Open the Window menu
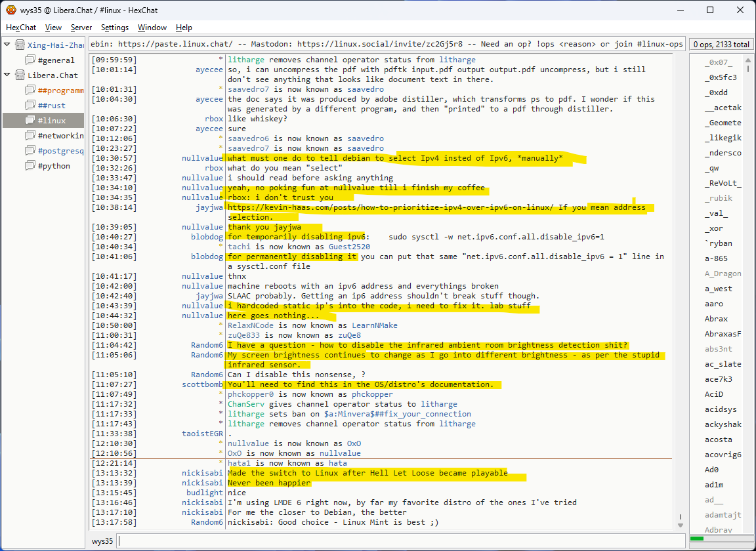 pos(152,28)
